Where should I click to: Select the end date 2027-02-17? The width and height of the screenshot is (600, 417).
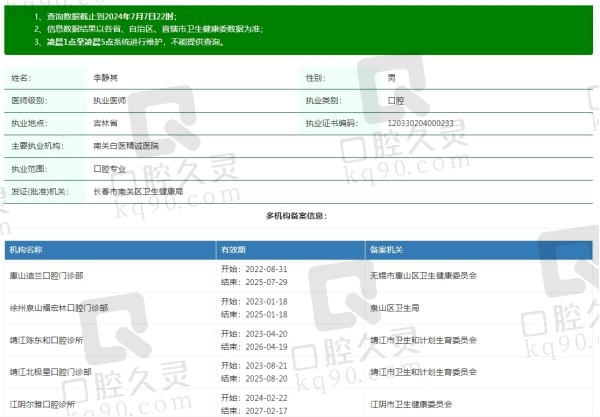[266, 411]
